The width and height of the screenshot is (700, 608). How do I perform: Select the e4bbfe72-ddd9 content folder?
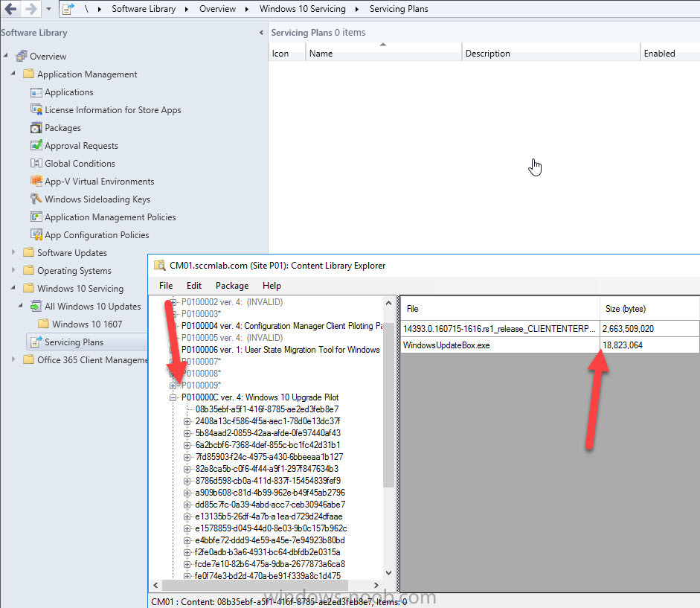270,540
